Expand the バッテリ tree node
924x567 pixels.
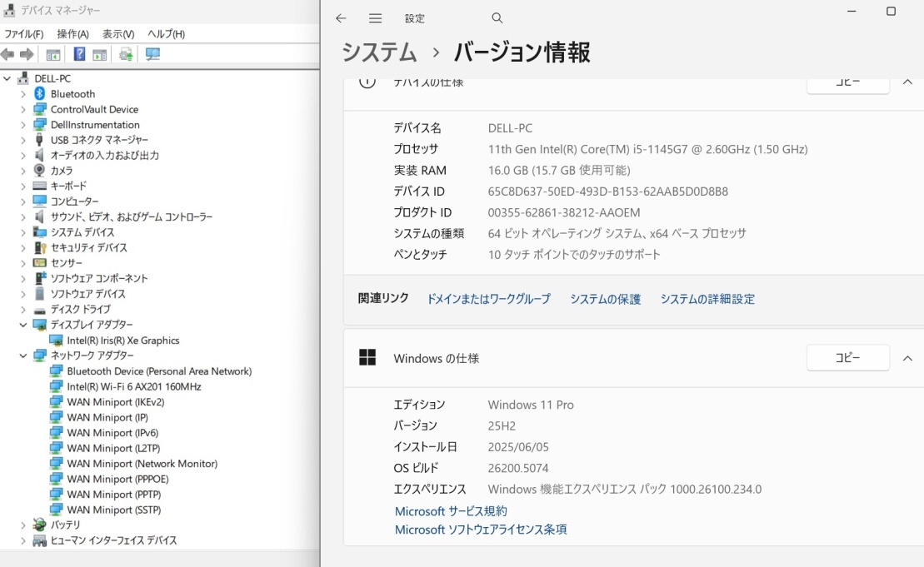tap(23, 525)
